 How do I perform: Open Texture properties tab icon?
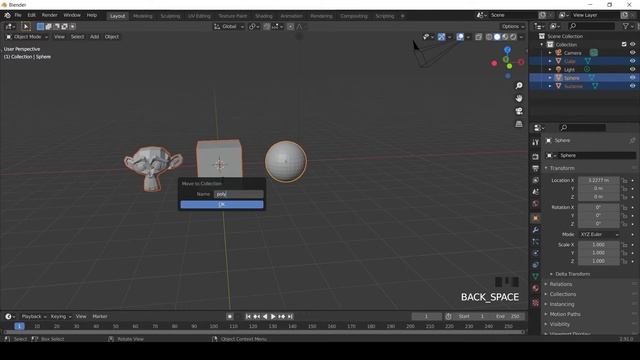pyautogui.click(x=536, y=302)
